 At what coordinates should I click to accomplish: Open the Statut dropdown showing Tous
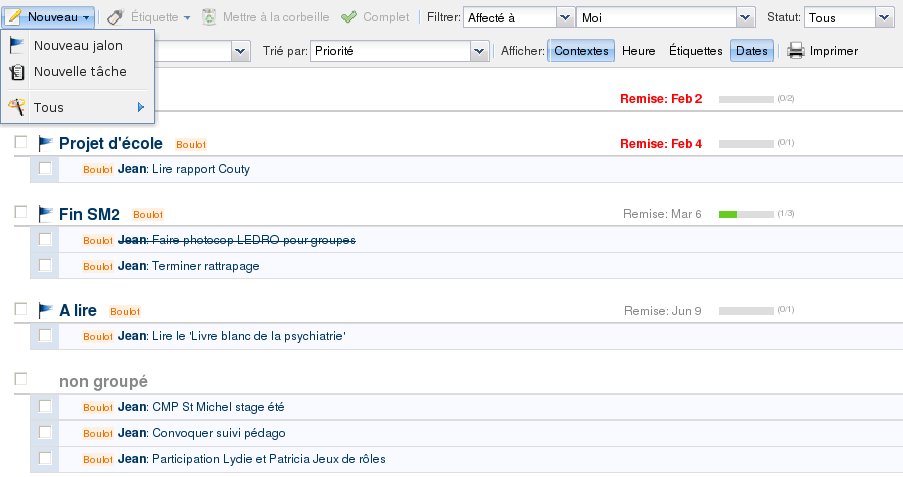click(883, 18)
